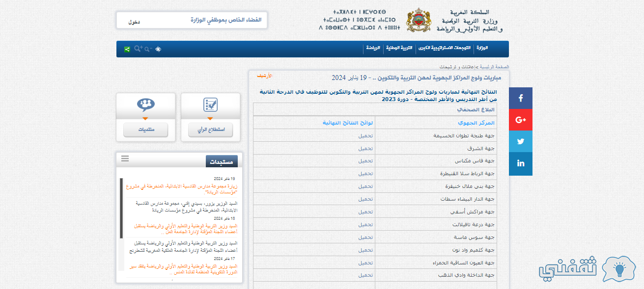Download results for جهة بني ملال خنيفرة
This screenshot has width=644, height=289.
click(x=365, y=186)
